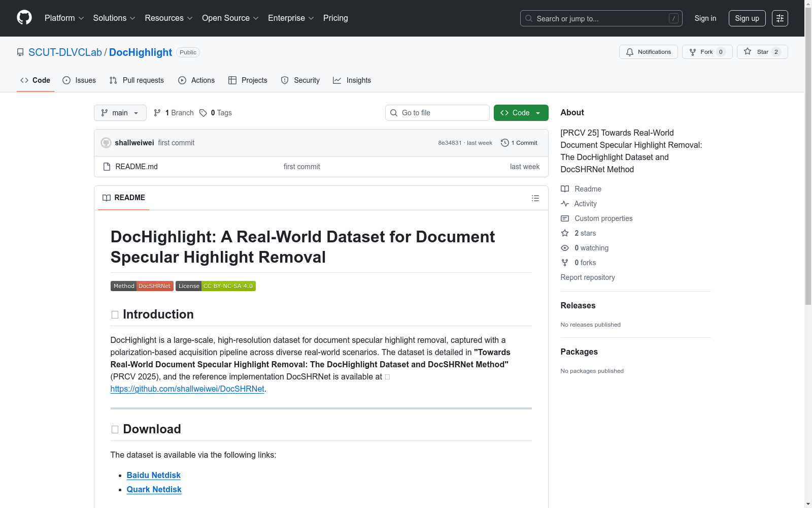Switch to the Security tab
812x508 pixels.
click(300, 80)
